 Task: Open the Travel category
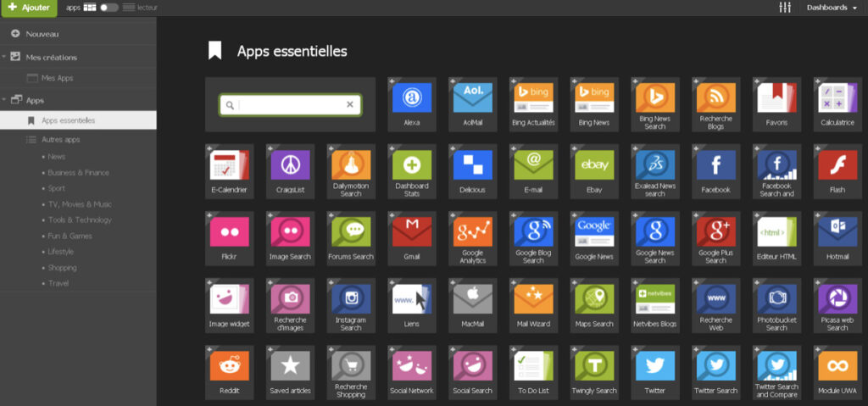(58, 283)
